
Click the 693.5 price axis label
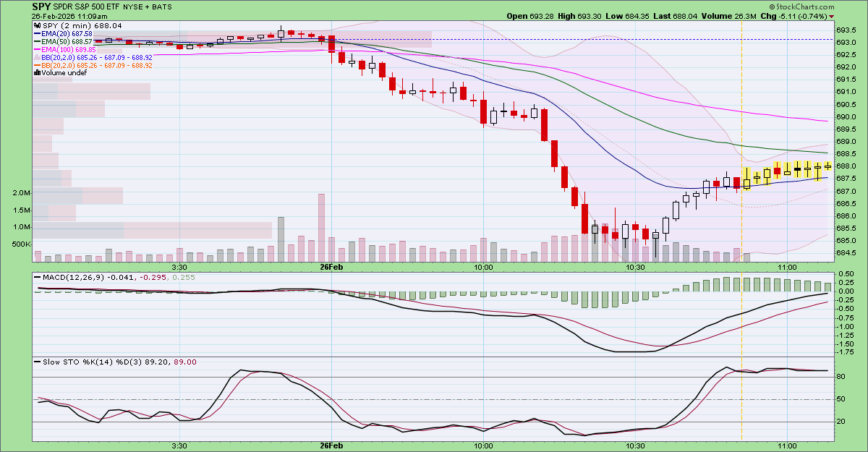[847, 30]
